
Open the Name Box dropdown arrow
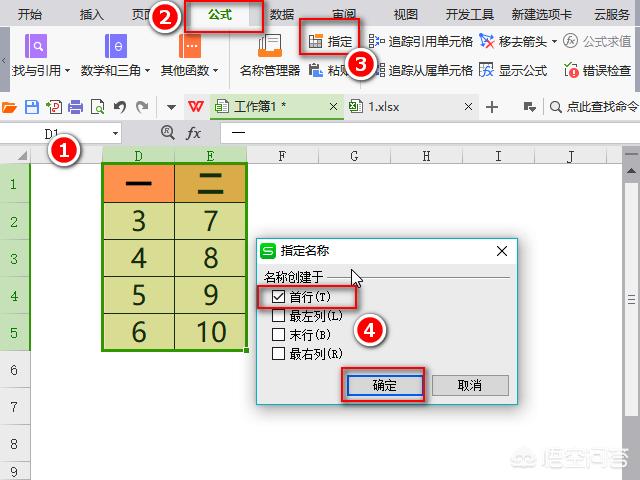pos(116,133)
